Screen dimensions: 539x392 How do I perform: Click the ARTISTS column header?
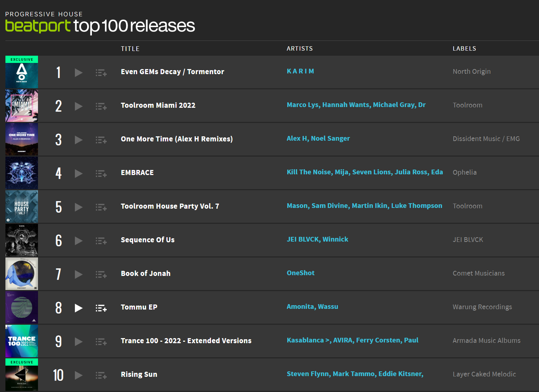click(x=300, y=48)
